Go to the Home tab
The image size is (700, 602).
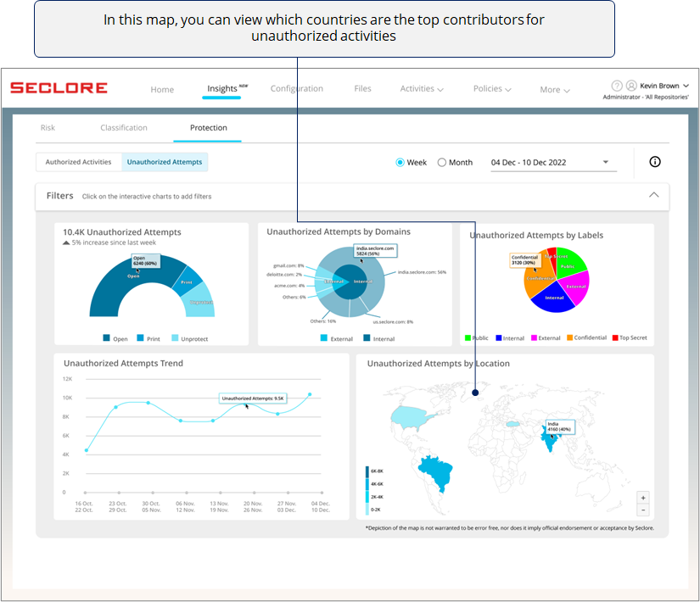coord(162,89)
